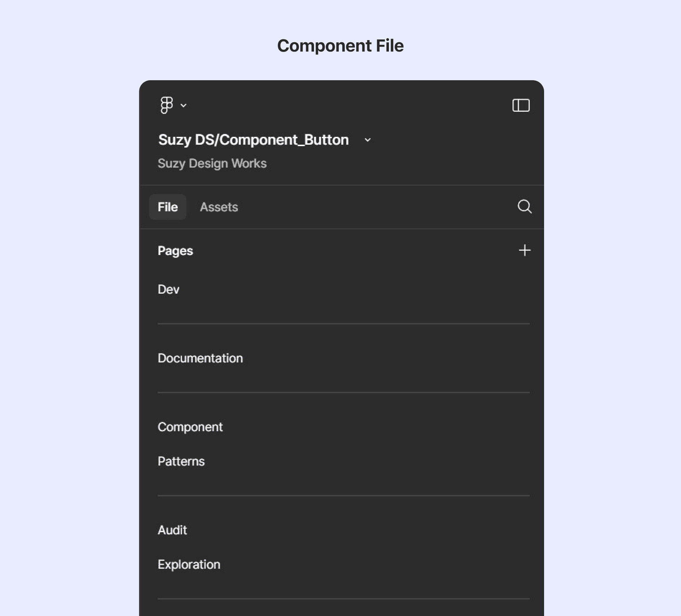Collapse the Pages section header

(175, 251)
